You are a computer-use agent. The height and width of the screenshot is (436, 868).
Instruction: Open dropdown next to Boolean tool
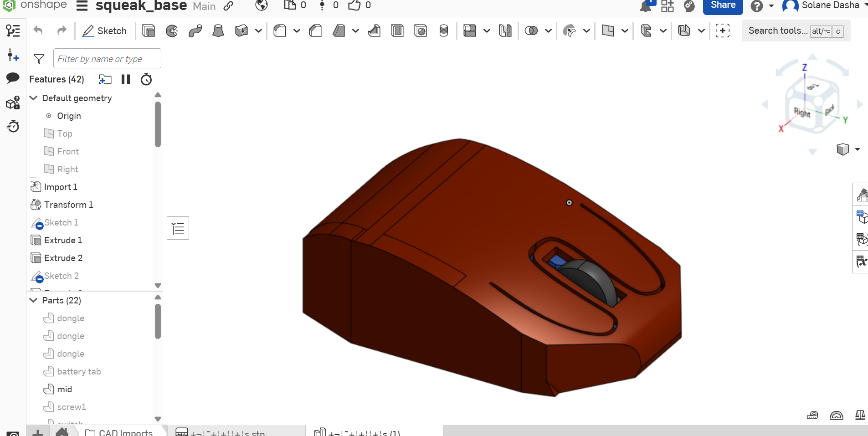[549, 31]
